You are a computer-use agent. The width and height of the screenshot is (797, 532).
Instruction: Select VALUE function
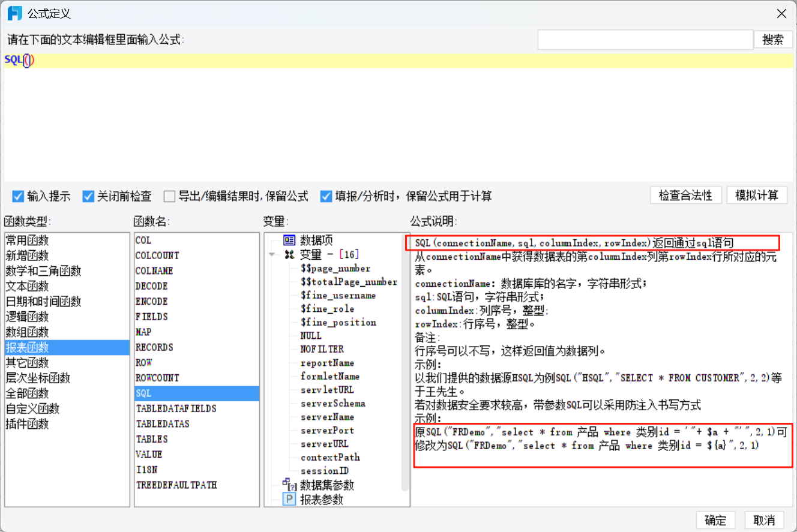[x=197, y=455]
